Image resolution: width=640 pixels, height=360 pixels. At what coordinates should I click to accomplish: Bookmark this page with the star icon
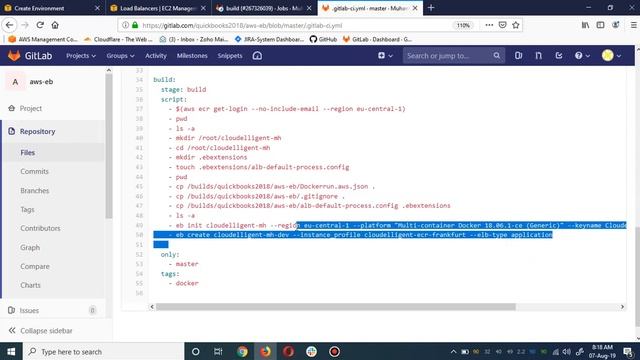[516, 25]
